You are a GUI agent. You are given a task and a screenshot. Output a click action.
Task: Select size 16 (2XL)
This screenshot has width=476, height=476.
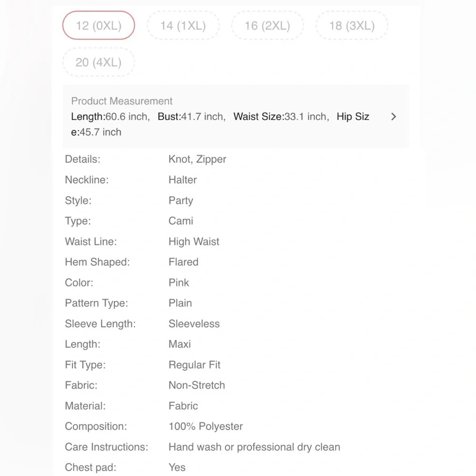click(268, 26)
